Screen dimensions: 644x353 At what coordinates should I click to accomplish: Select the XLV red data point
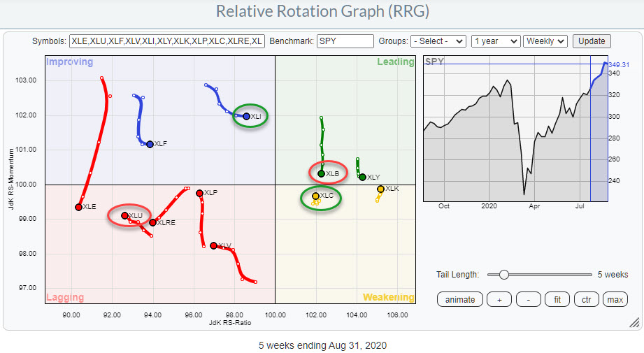213,245
